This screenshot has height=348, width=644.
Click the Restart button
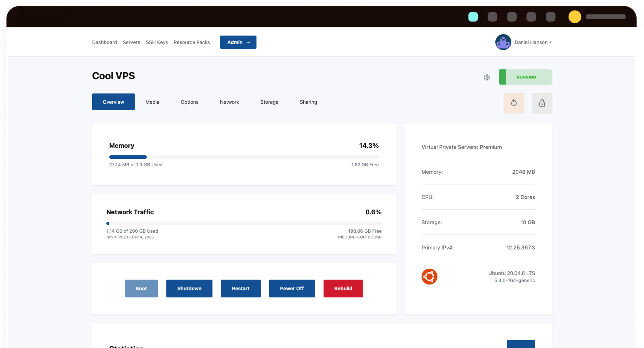tap(240, 288)
